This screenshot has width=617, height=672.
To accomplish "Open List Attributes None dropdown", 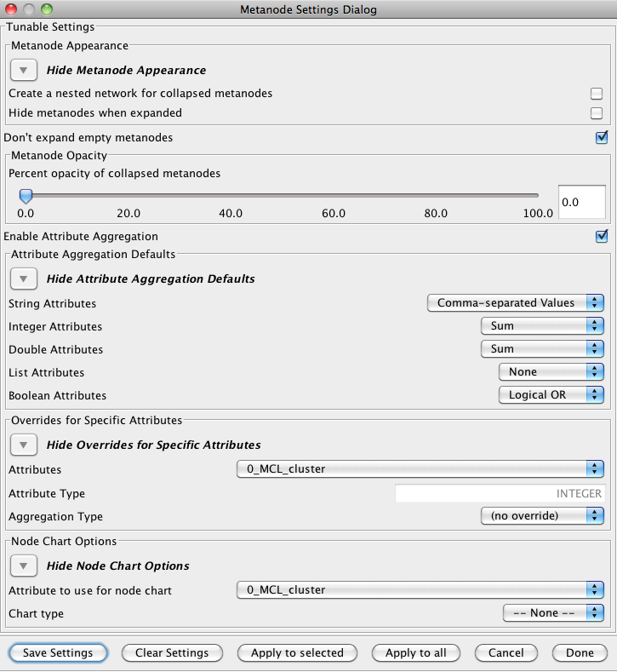I will (551, 372).
